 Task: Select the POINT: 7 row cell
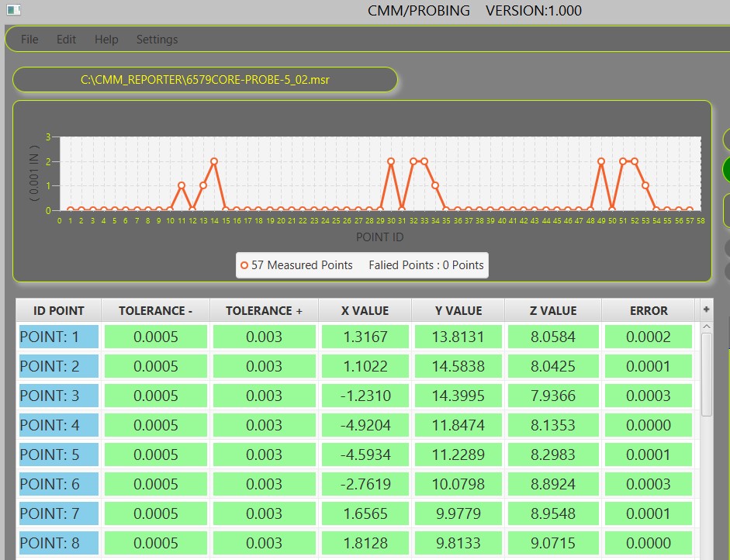click(59, 513)
